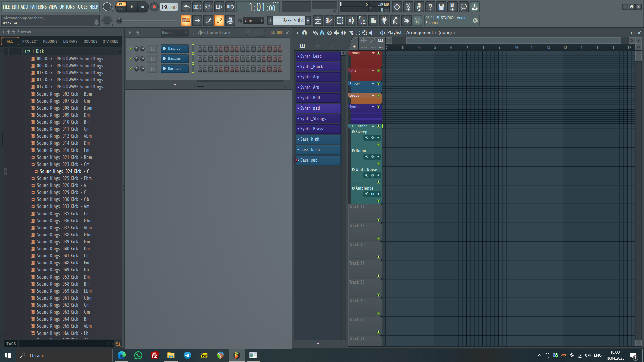Click the Bas..ub channel button

click(175, 49)
